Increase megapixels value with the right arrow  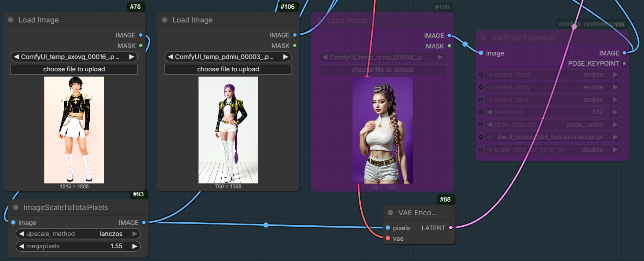(x=135, y=246)
